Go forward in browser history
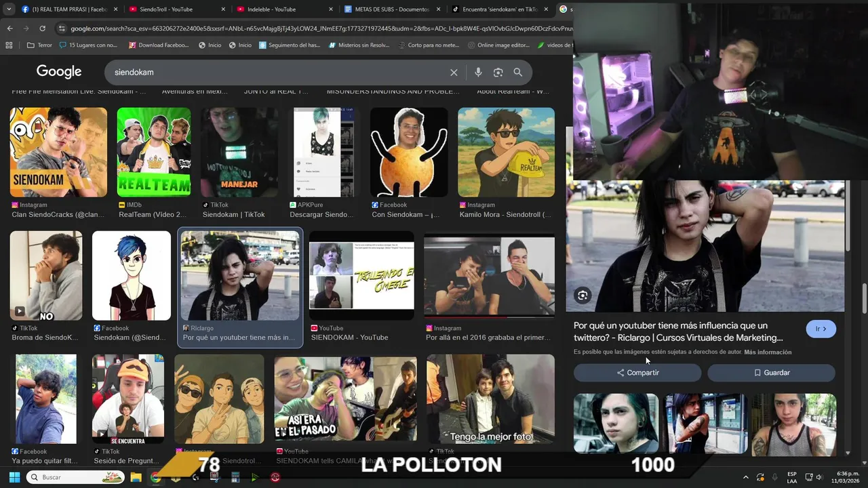The width and height of the screenshot is (868, 488). tap(26, 28)
